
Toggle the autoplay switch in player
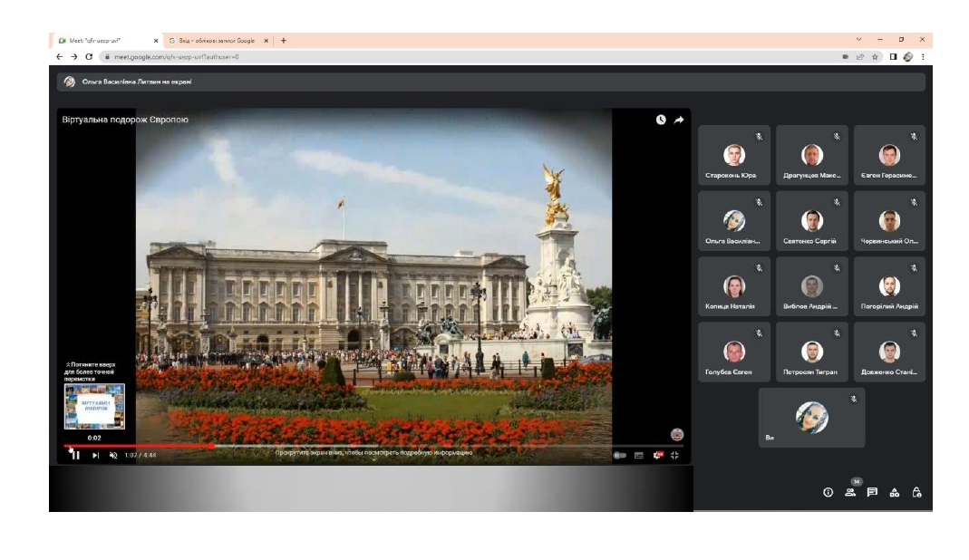(620, 456)
